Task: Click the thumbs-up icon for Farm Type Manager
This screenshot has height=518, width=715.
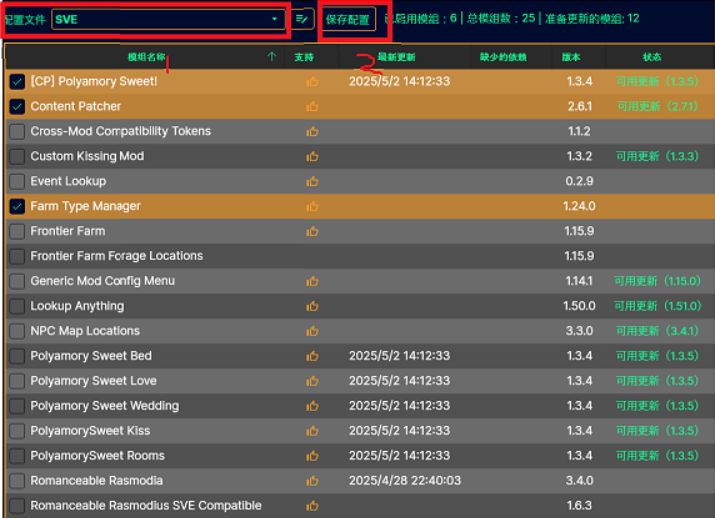Action: 312,206
